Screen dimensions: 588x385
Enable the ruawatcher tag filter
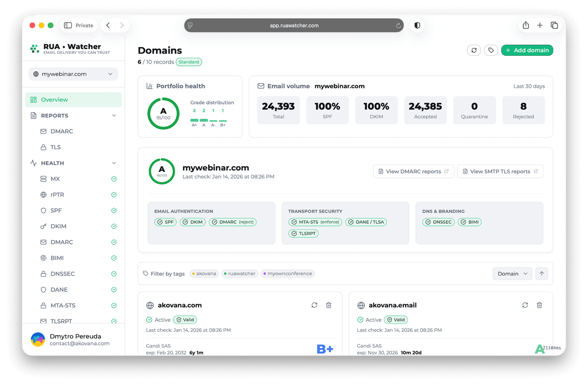[239, 273]
